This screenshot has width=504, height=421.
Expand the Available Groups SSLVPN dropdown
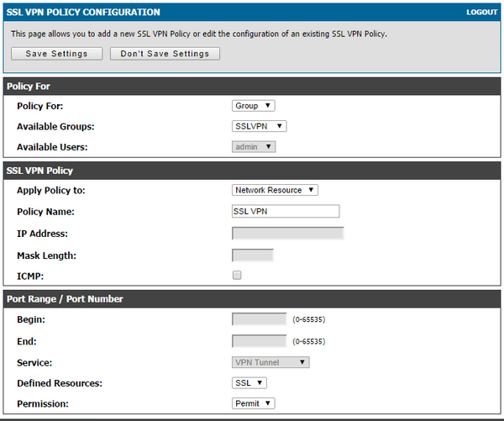[259, 126]
